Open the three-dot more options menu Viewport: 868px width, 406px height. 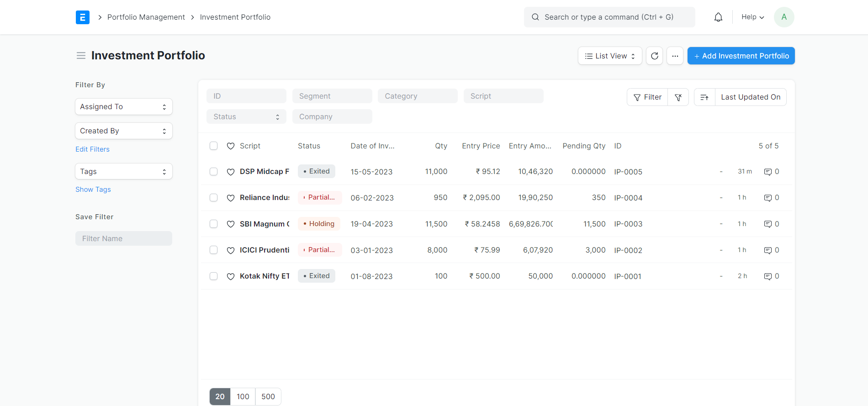pyautogui.click(x=675, y=56)
